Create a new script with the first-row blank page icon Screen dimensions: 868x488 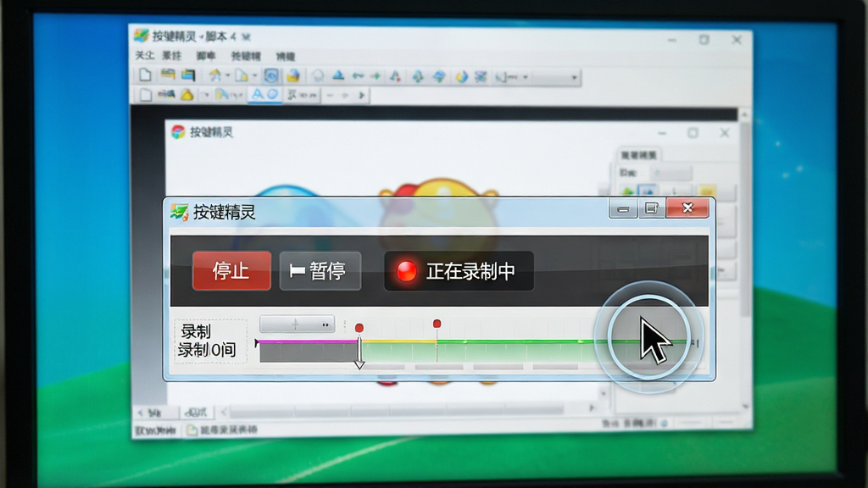145,75
